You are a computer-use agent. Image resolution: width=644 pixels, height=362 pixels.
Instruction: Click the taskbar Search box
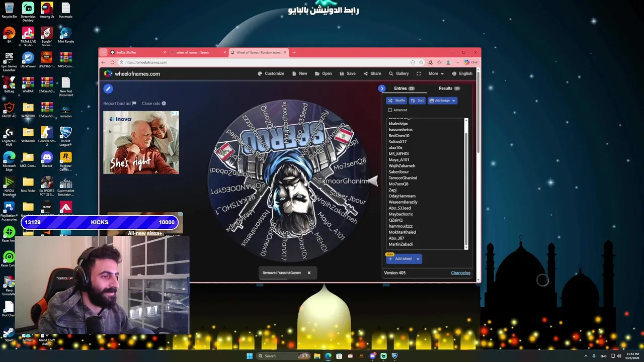point(284,356)
